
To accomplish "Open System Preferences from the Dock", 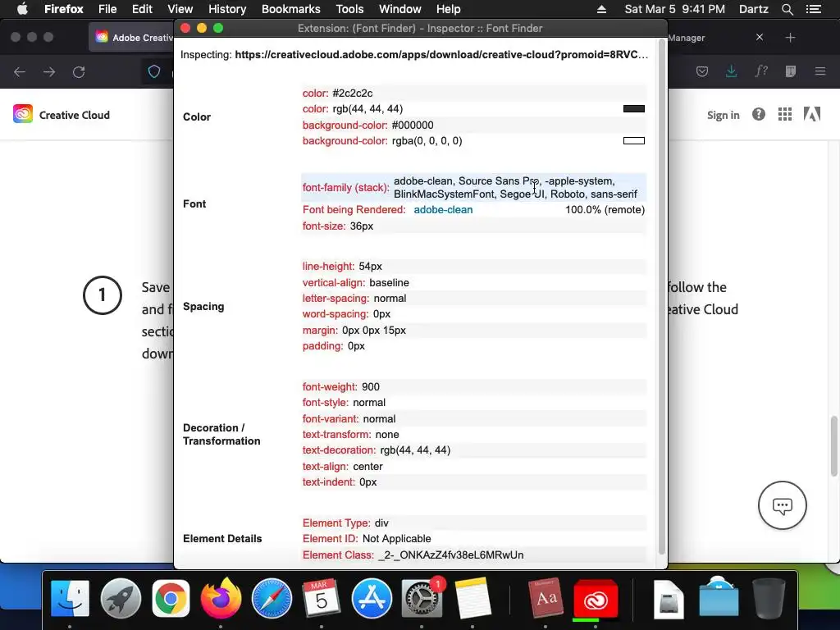I will click(x=422, y=598).
